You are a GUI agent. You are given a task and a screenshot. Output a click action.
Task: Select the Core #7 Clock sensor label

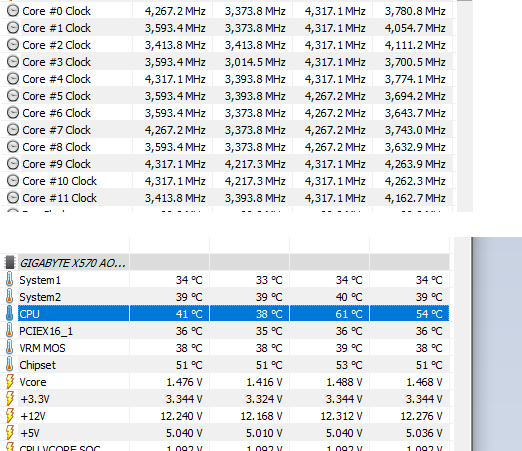click(x=56, y=130)
